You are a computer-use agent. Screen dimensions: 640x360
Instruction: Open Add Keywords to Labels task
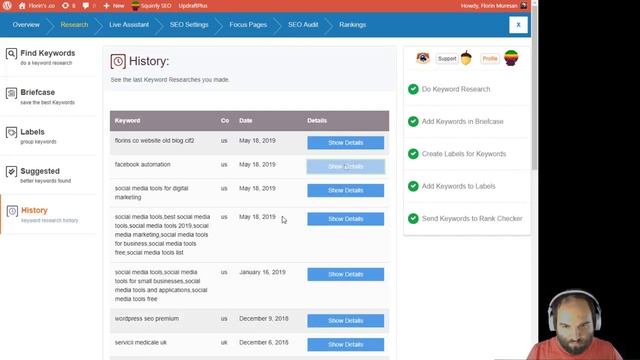tap(459, 186)
